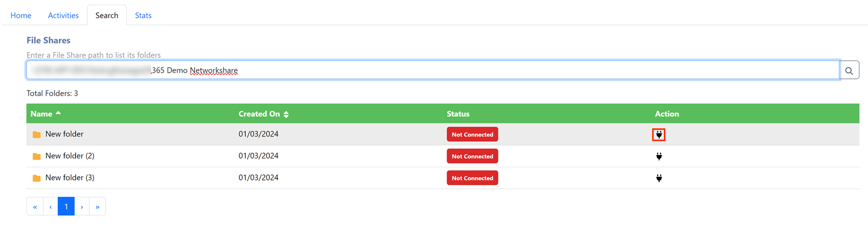Click the connect plug icon for New folder (2)
Screen dimensions: 868x226
point(659,156)
